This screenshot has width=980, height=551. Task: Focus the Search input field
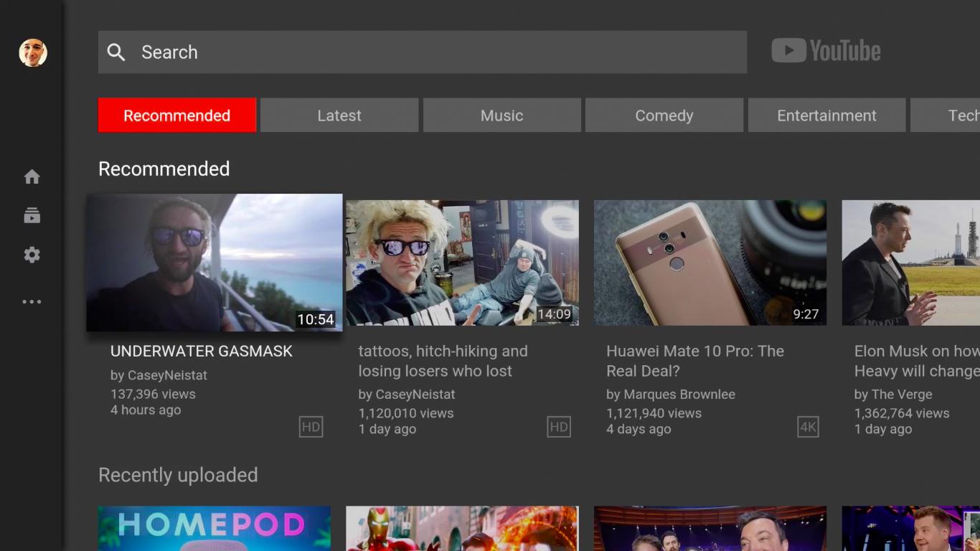(423, 52)
